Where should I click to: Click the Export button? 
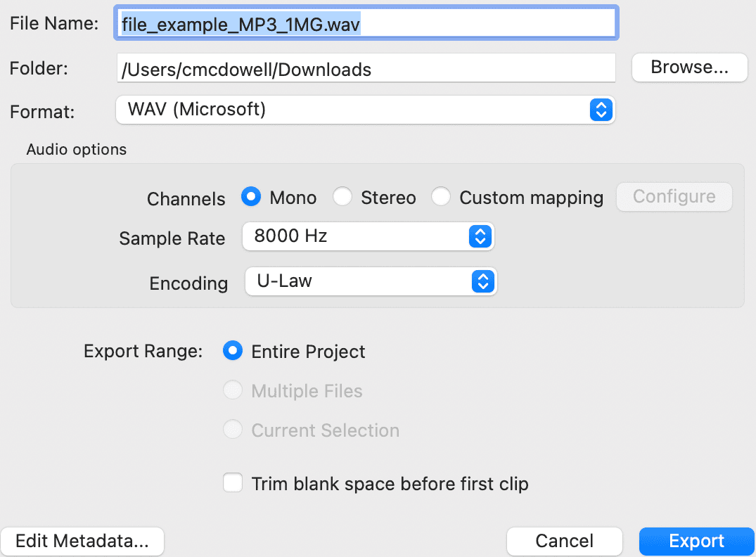[696, 541]
